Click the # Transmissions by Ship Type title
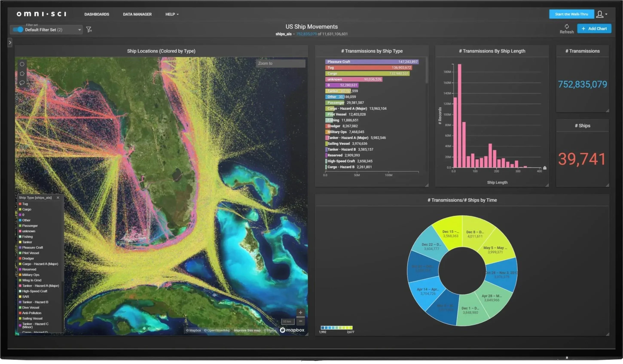The height and width of the screenshot is (364, 623). point(372,51)
